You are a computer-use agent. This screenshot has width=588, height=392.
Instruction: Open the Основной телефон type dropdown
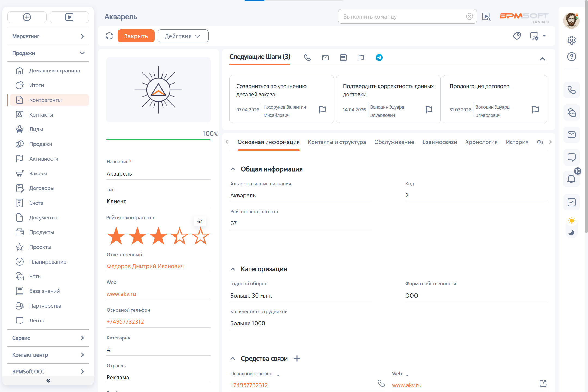tap(278, 375)
